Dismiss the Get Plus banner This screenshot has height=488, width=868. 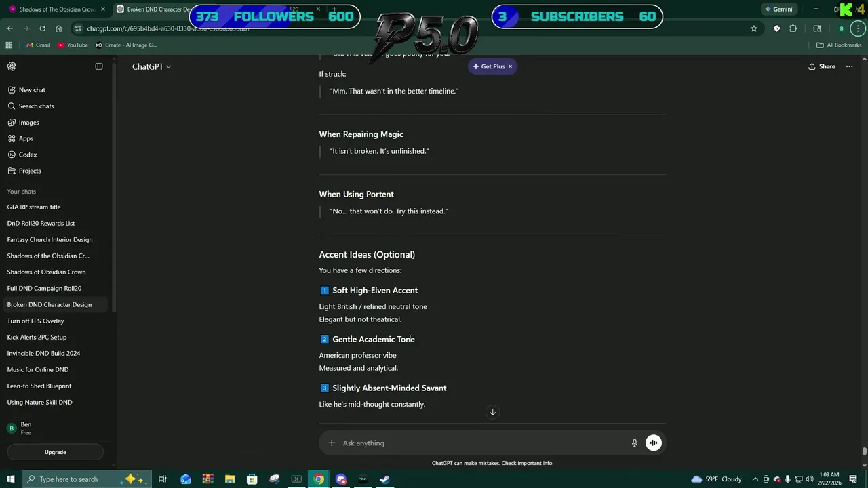(x=511, y=66)
